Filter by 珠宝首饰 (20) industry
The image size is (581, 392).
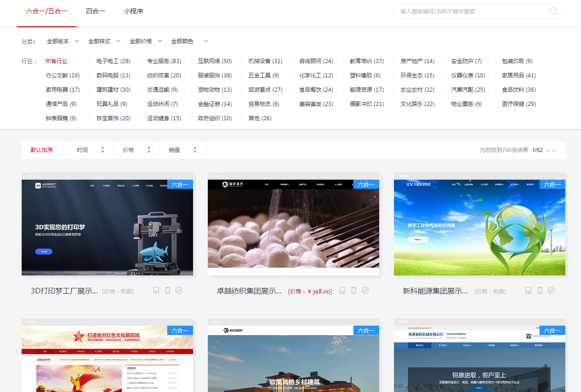[x=113, y=118]
